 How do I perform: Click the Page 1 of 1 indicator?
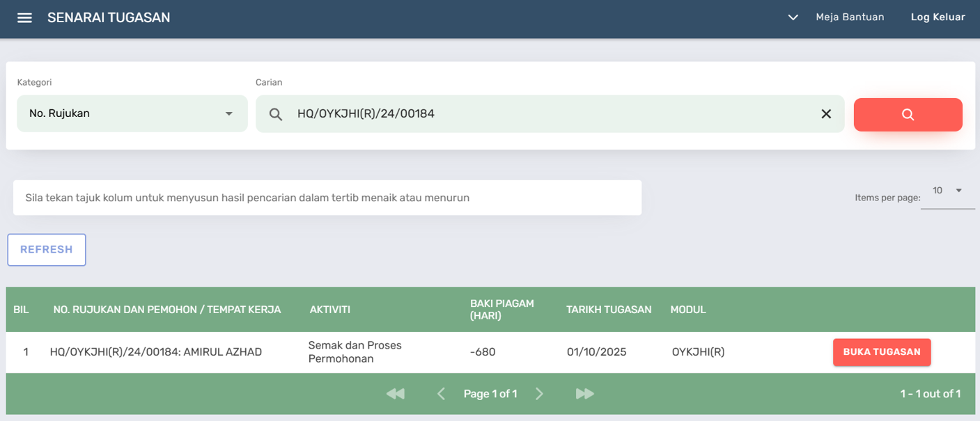coord(490,394)
